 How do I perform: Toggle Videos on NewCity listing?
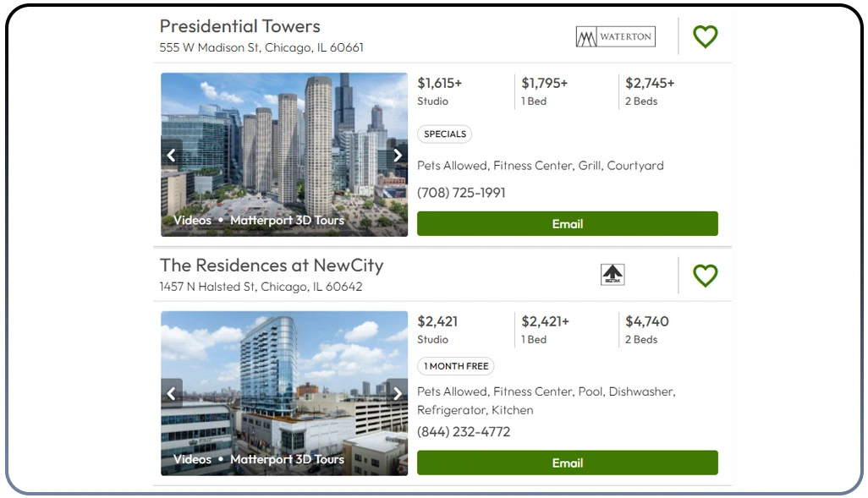coord(192,460)
